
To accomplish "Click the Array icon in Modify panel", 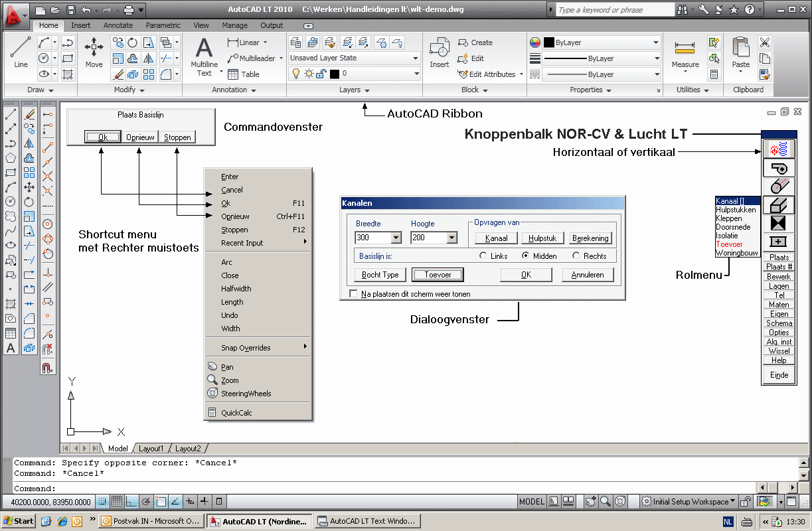I will tap(148, 74).
